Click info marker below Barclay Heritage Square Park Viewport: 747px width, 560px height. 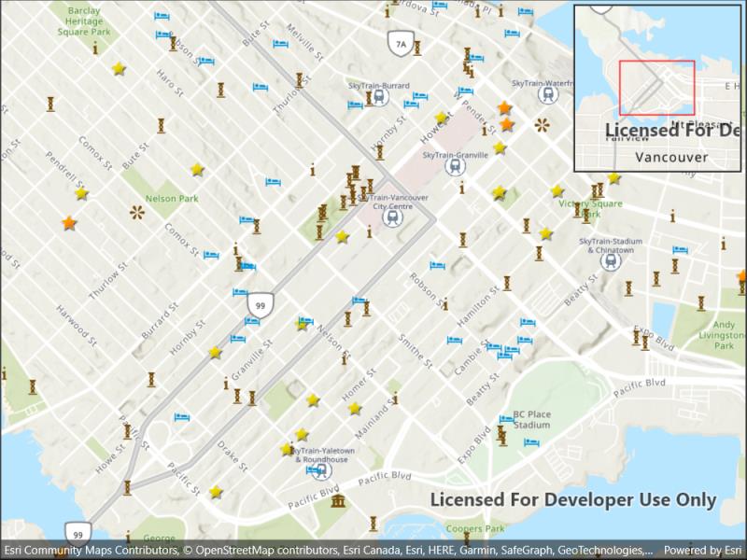pos(95,48)
